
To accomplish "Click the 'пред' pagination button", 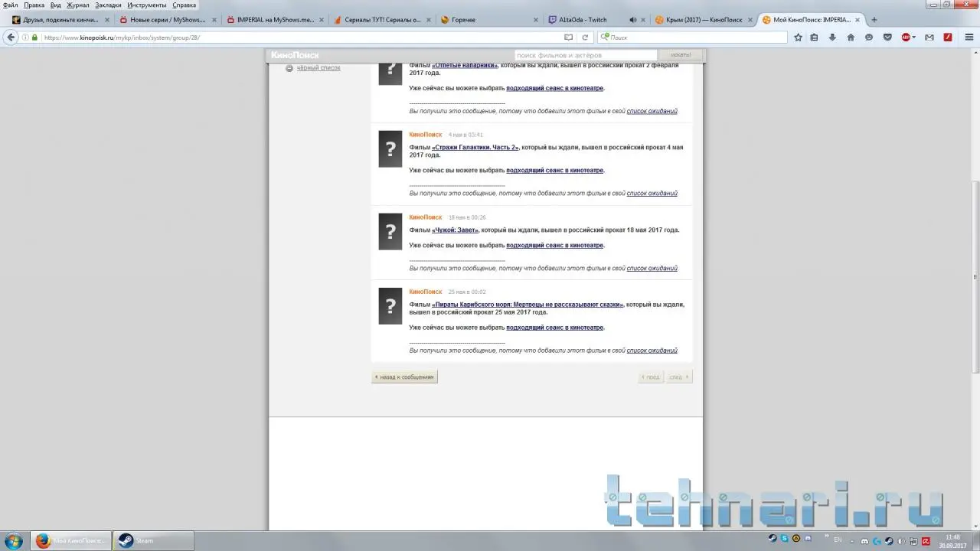I will [651, 377].
